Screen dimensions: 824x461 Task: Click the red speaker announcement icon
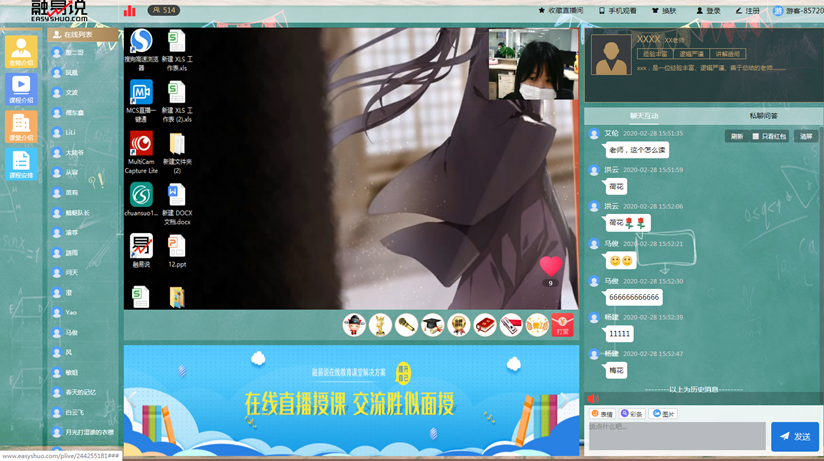coord(593,398)
